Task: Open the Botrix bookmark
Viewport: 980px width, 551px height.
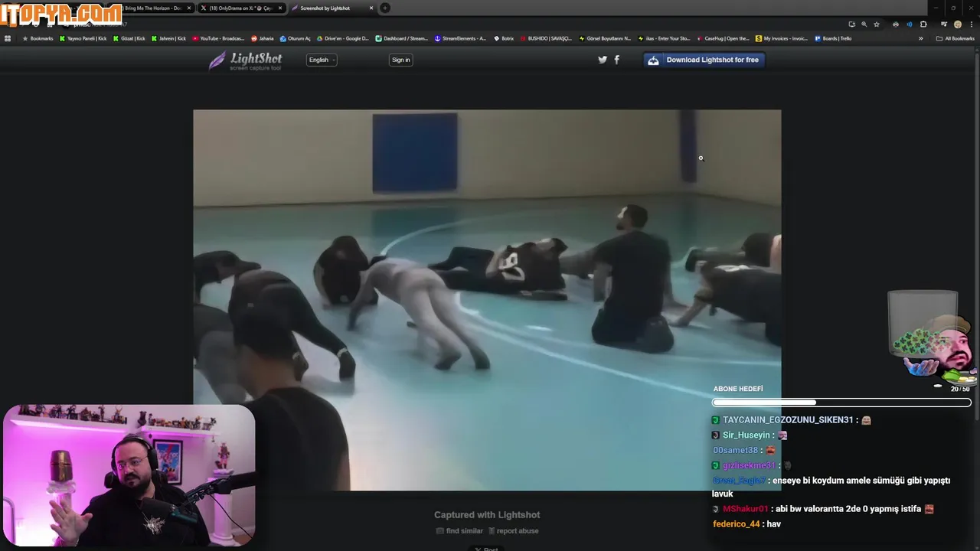Action: (x=504, y=38)
